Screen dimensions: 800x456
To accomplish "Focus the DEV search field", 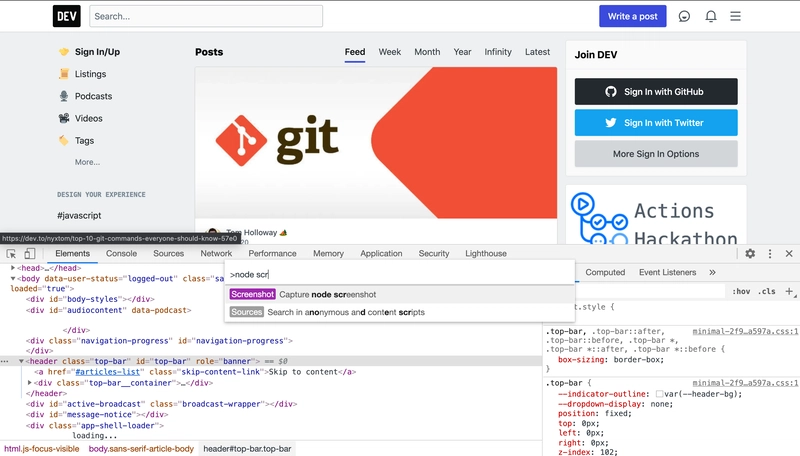I will point(206,16).
